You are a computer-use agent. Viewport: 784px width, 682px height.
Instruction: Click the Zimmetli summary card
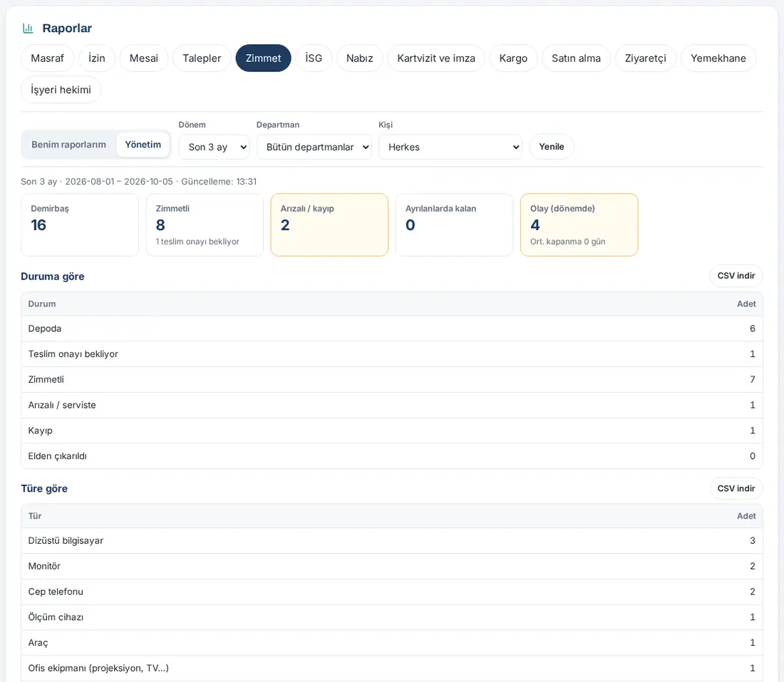click(x=205, y=225)
